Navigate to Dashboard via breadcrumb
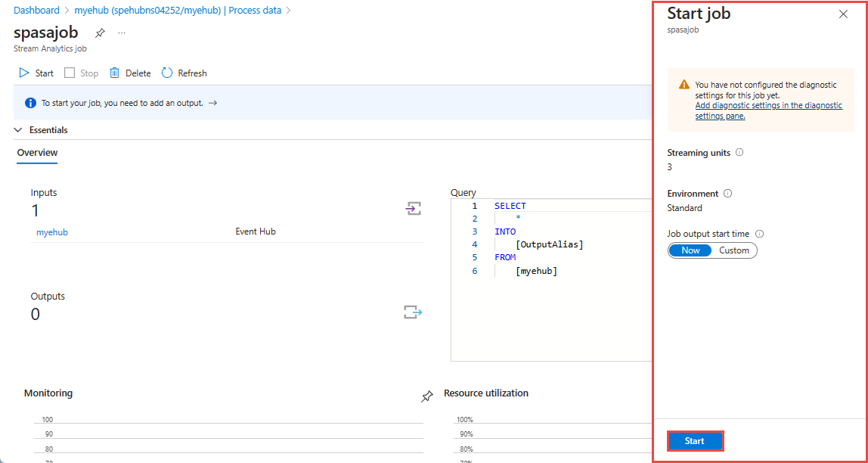Viewport: 868px width, 463px height. tap(36, 10)
